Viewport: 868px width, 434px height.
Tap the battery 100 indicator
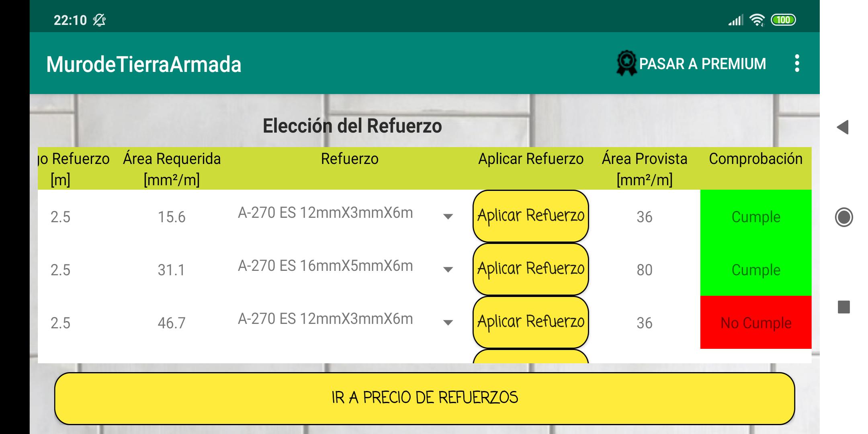point(783,20)
